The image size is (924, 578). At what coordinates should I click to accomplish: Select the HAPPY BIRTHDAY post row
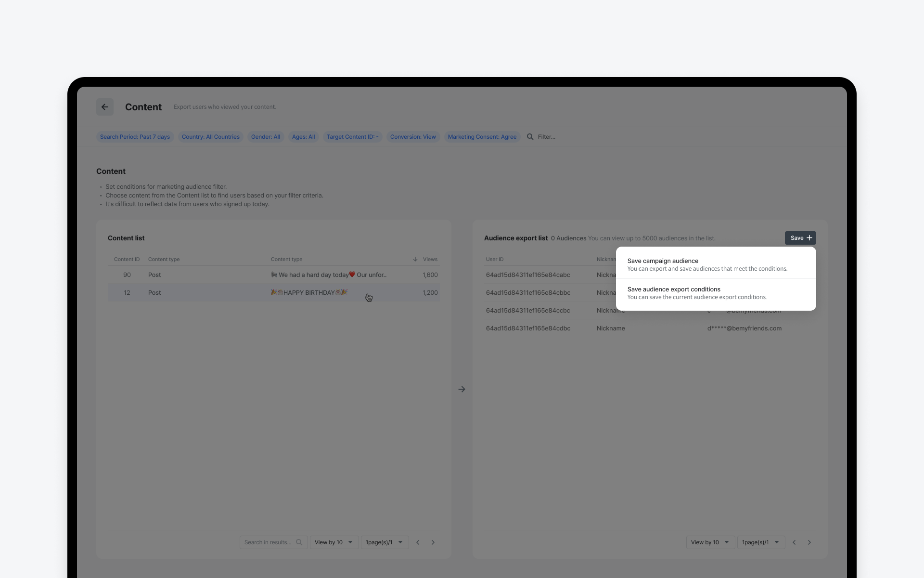click(x=273, y=292)
